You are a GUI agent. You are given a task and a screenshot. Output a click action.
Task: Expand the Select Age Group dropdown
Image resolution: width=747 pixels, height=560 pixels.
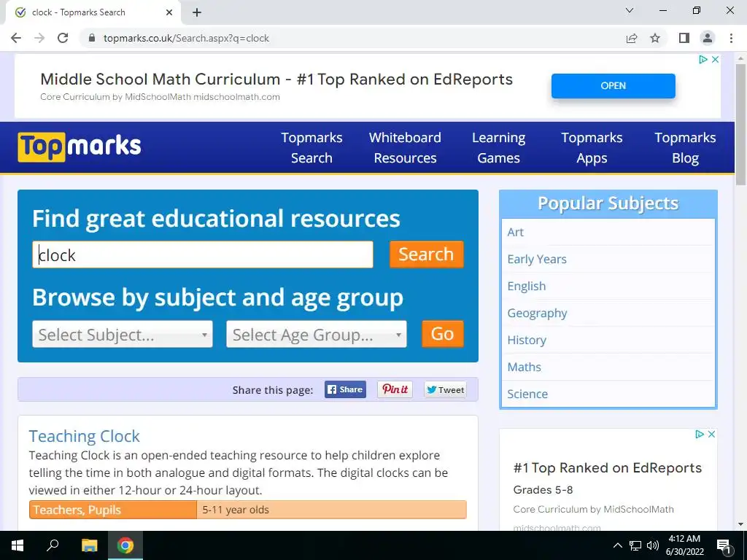pyautogui.click(x=317, y=334)
